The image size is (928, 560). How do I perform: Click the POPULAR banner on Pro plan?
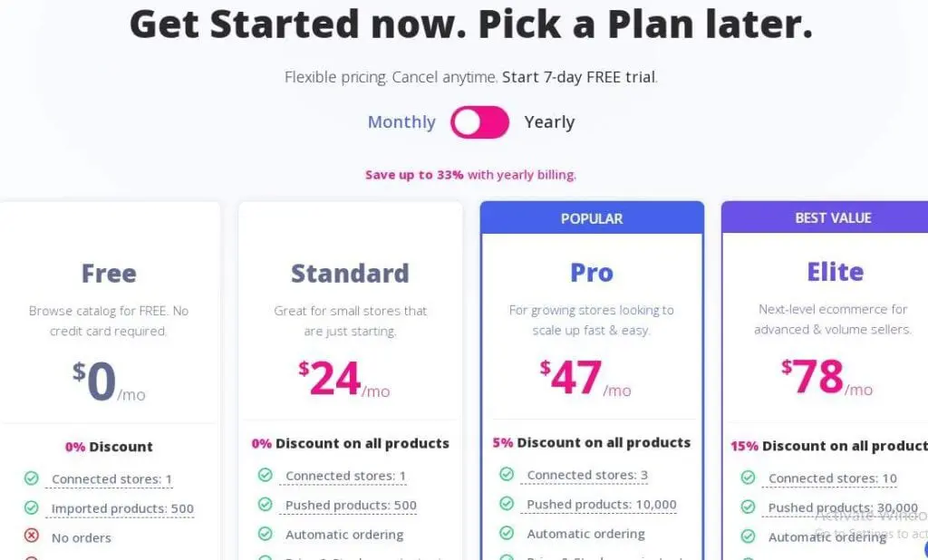(x=592, y=218)
